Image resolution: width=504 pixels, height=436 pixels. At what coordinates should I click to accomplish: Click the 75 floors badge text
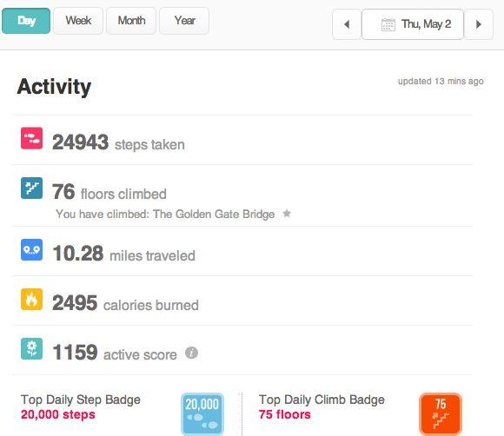pyautogui.click(x=285, y=414)
